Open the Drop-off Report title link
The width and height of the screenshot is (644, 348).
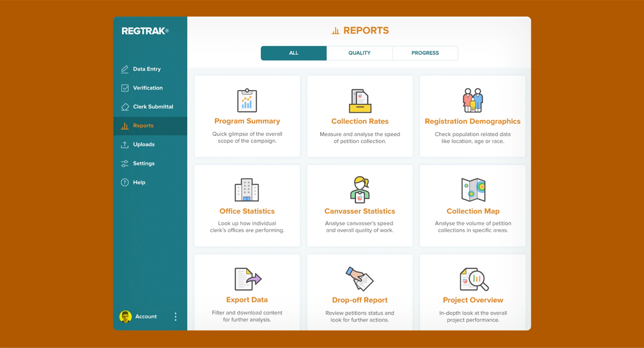click(x=360, y=300)
